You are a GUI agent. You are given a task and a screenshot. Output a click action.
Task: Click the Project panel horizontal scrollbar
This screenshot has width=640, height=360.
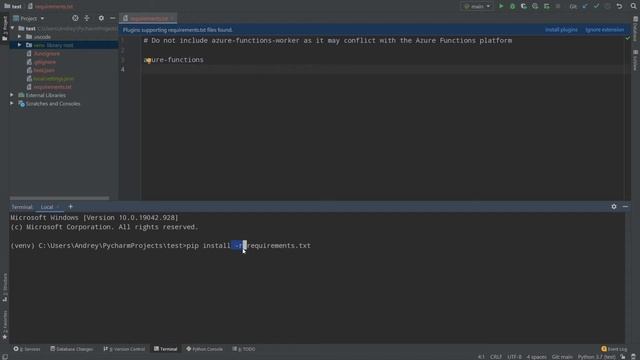(59, 198)
